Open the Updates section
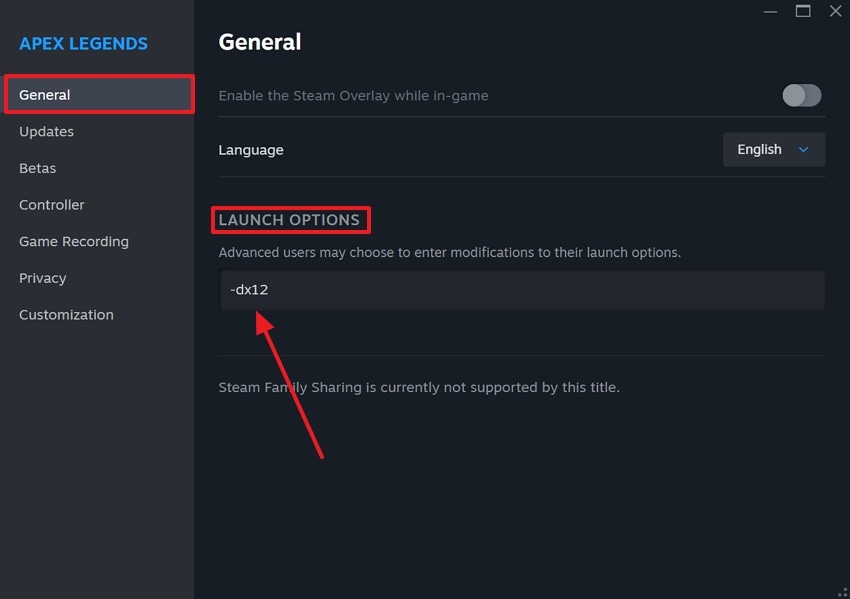The image size is (850, 599). (x=46, y=131)
